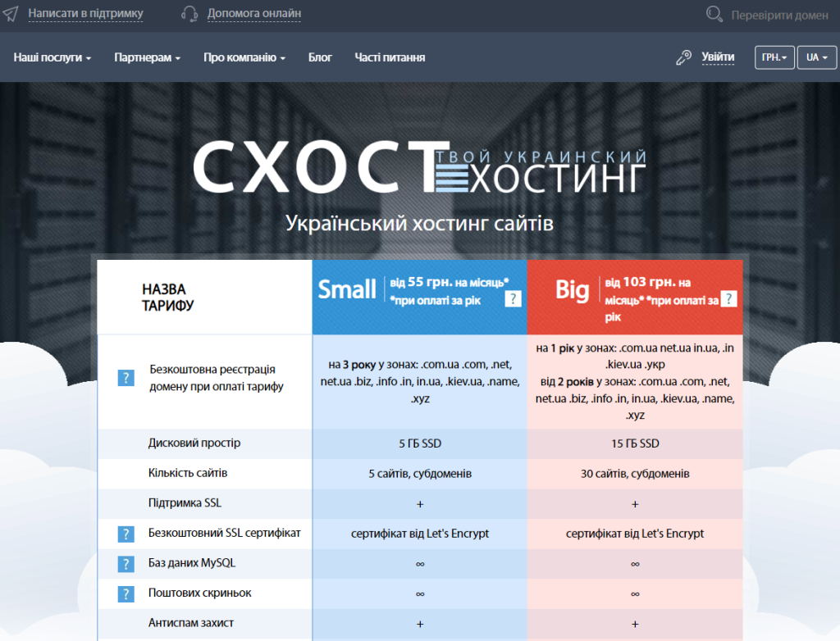The height and width of the screenshot is (641, 840).
Task: Click help icon for MySQL databases row
Action: [126, 564]
